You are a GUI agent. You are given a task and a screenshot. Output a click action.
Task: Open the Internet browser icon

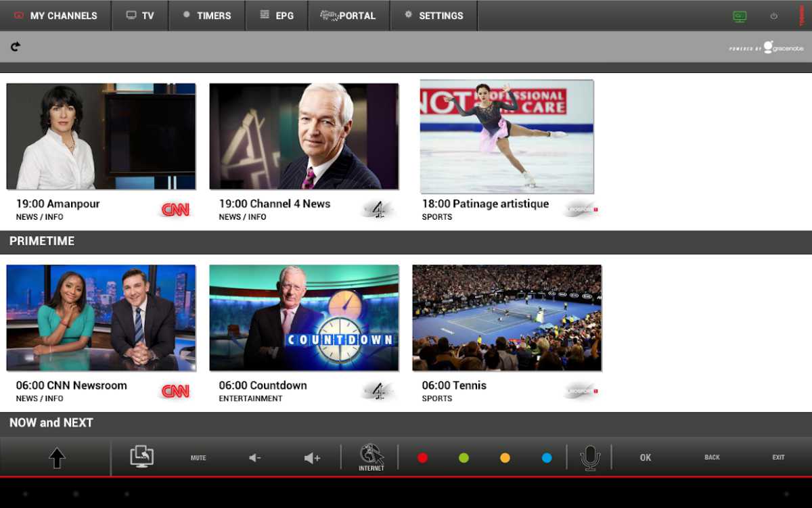(371, 458)
